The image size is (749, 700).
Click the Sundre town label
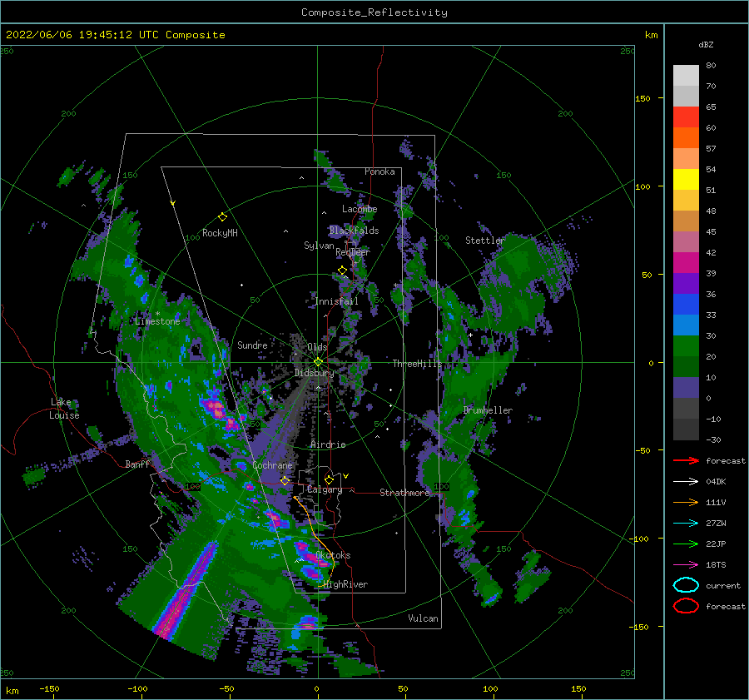click(x=252, y=345)
